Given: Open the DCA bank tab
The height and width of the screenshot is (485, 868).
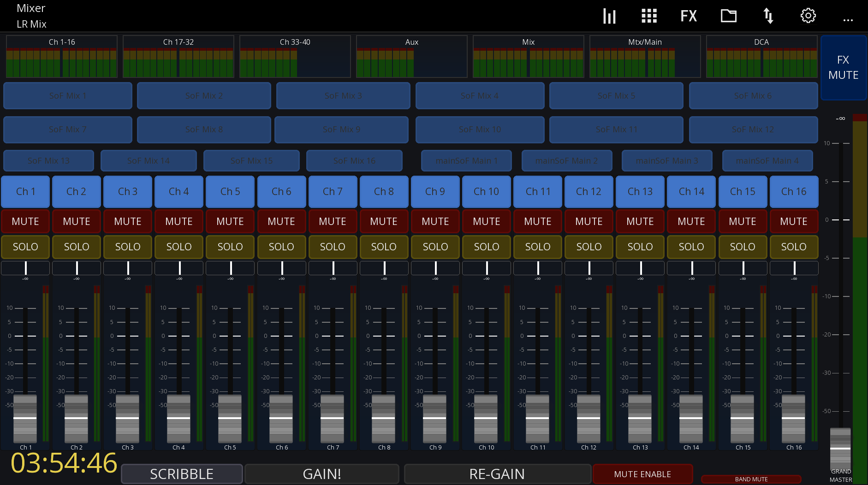Looking at the screenshot, I should pyautogui.click(x=761, y=57).
